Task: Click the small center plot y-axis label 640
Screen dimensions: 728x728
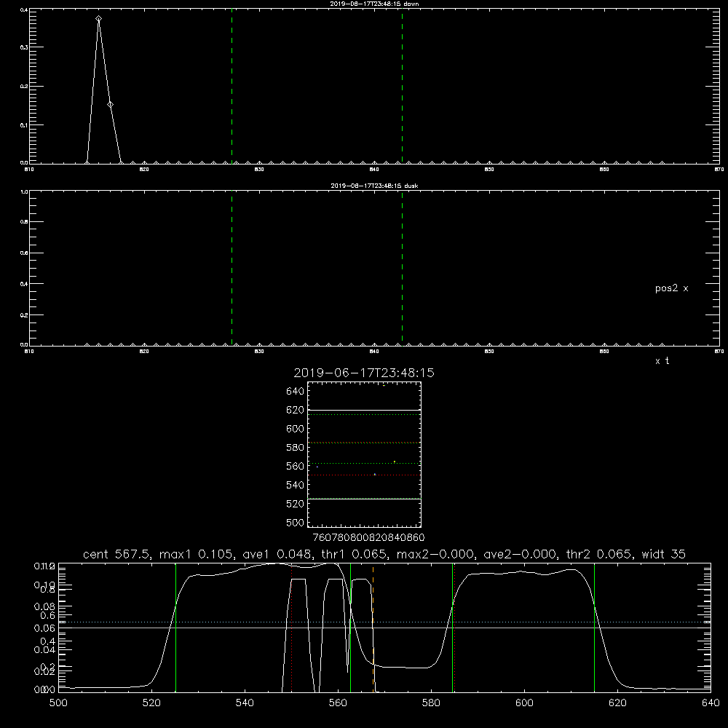Action: (x=296, y=392)
